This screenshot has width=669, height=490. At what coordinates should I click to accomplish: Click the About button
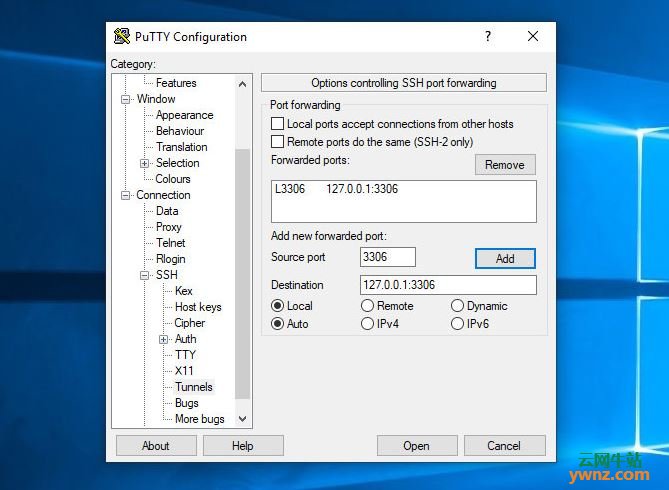[156, 446]
